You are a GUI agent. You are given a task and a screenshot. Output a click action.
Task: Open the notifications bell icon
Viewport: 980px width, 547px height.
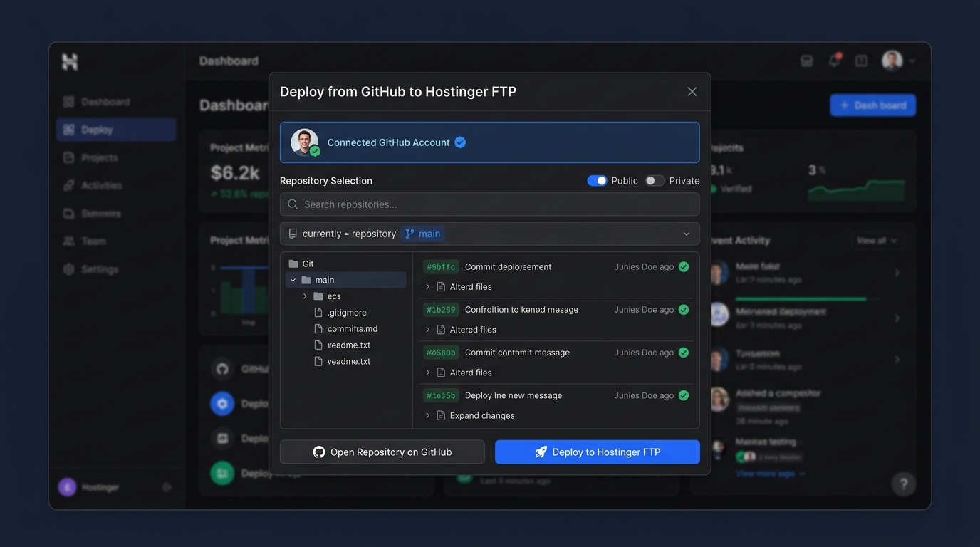834,61
